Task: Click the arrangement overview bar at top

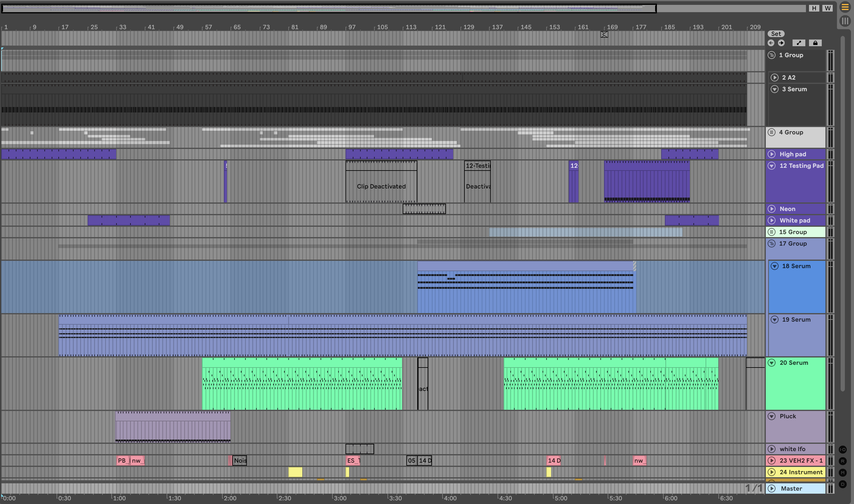Action: pos(404,8)
